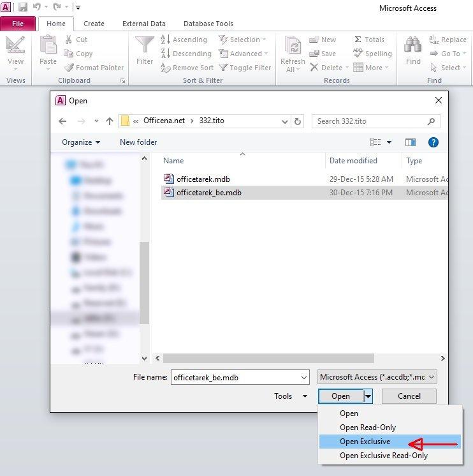Image resolution: width=473 pixels, height=476 pixels.
Task: Click the Replace icon in the Find group
Action: click(x=434, y=40)
